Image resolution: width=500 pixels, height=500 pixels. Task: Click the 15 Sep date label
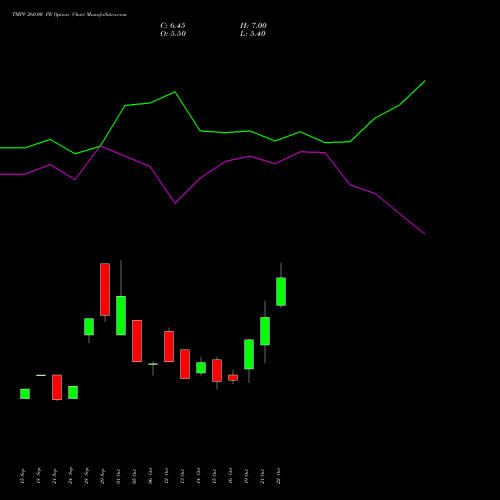(23, 476)
